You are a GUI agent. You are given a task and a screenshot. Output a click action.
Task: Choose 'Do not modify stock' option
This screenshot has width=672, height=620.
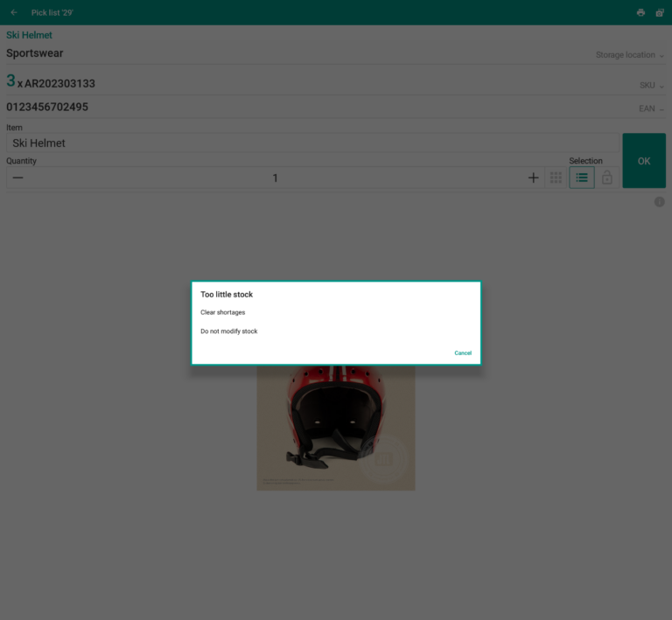click(229, 331)
